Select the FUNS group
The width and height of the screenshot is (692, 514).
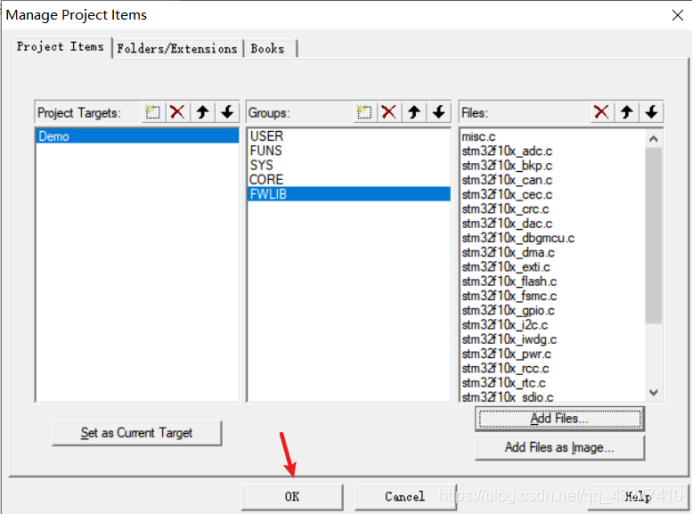(349, 150)
